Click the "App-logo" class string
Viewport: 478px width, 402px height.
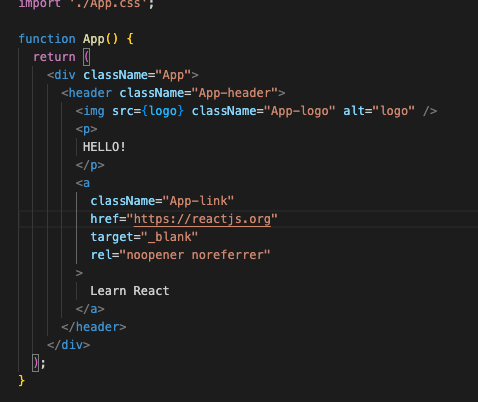click(x=300, y=111)
